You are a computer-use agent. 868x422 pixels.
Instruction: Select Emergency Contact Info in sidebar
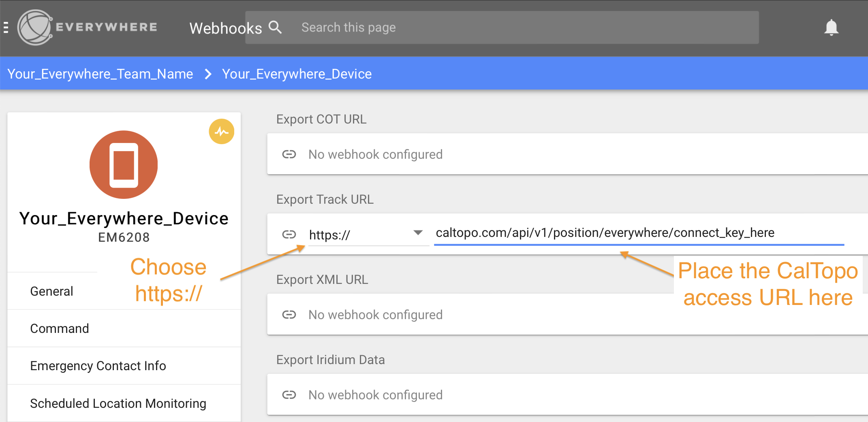click(x=98, y=366)
